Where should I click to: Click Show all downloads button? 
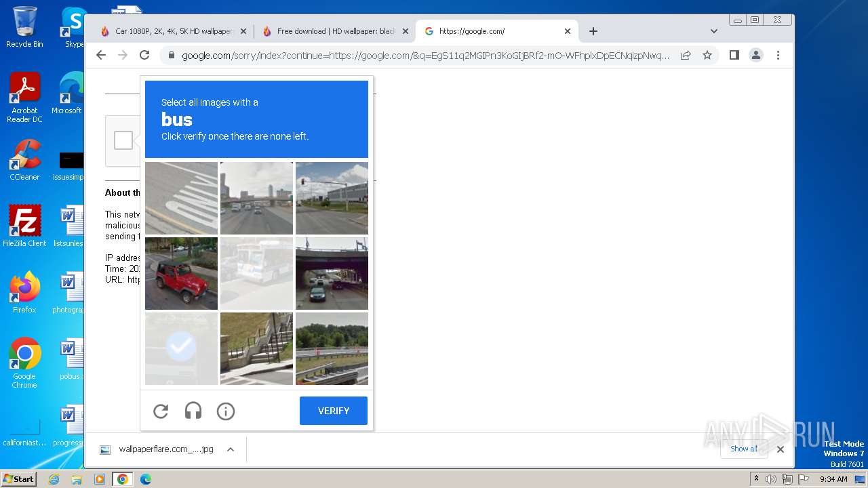pyautogui.click(x=744, y=449)
